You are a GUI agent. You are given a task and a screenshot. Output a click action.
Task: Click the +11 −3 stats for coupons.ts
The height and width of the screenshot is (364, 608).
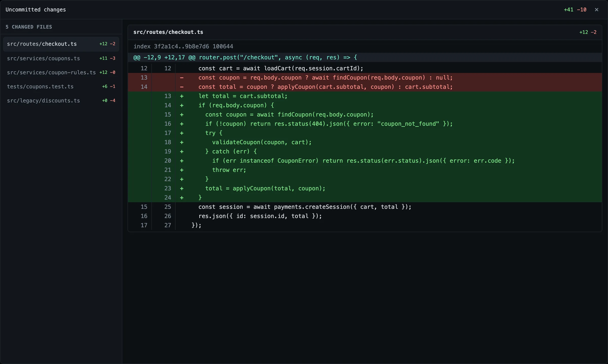tap(107, 58)
